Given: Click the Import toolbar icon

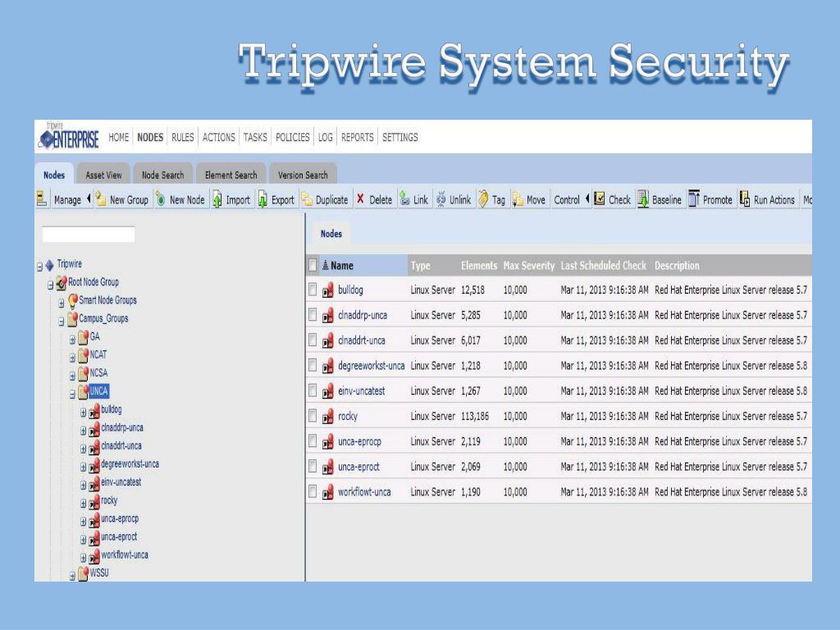Looking at the screenshot, I should point(217,199).
